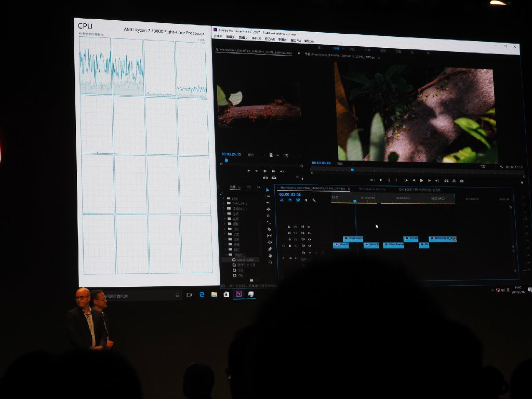The height and width of the screenshot is (399, 532).
Task: Collapse the 颜色校正 effects folder
Action: pyautogui.click(x=226, y=255)
